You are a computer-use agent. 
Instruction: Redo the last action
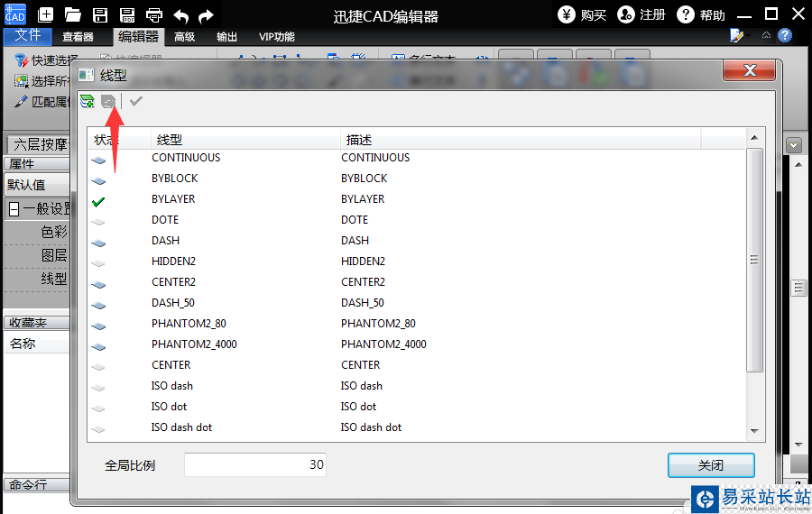pos(206,16)
